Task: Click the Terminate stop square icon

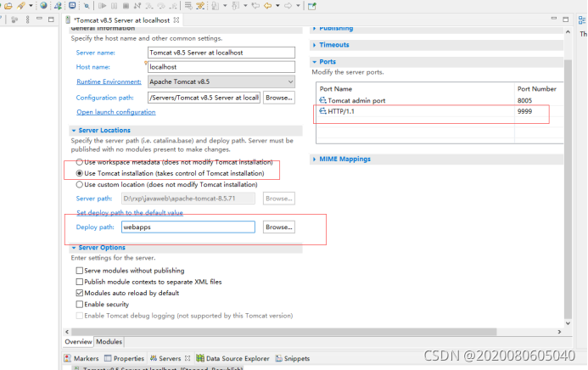Action: coord(126,6)
